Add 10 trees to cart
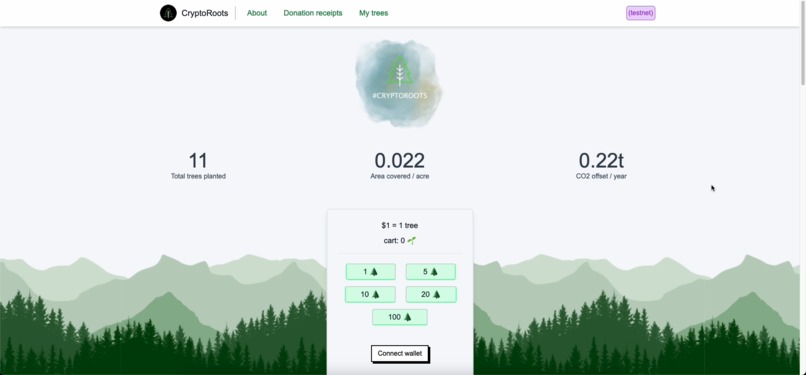This screenshot has width=806, height=375. click(370, 294)
